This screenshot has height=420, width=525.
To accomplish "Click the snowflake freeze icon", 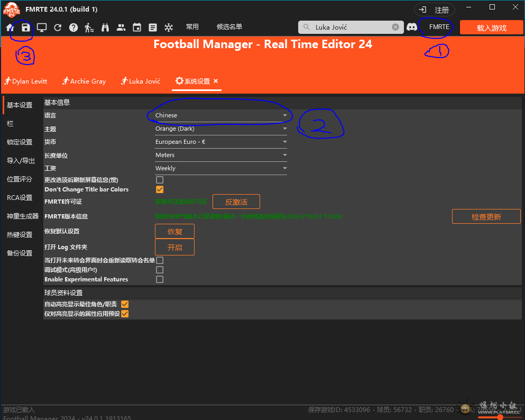I will [169, 28].
